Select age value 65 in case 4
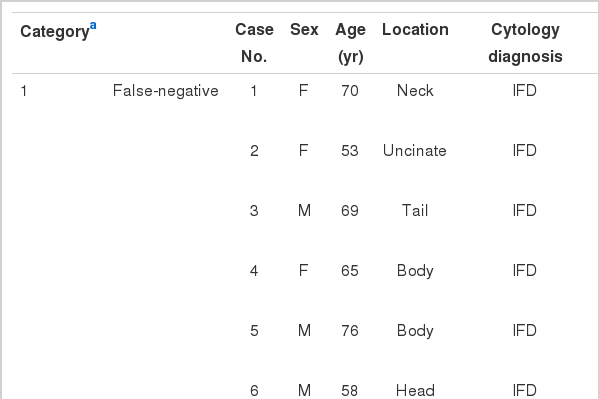The image size is (599, 399). click(x=350, y=271)
